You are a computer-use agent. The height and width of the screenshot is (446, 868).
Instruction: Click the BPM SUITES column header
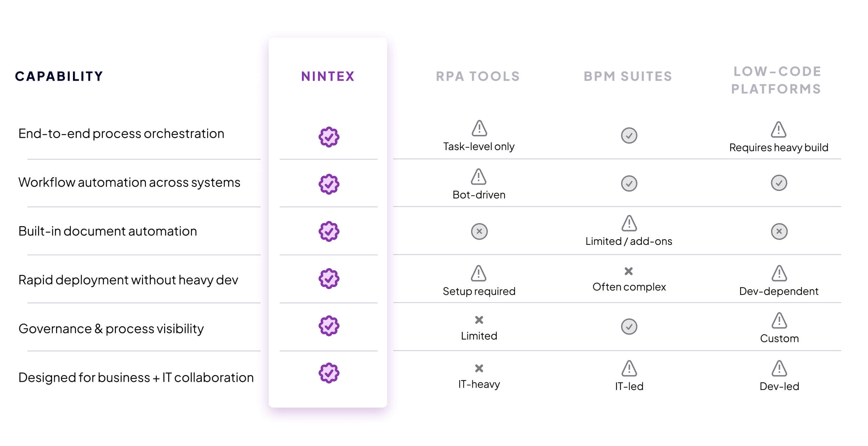[x=628, y=76]
